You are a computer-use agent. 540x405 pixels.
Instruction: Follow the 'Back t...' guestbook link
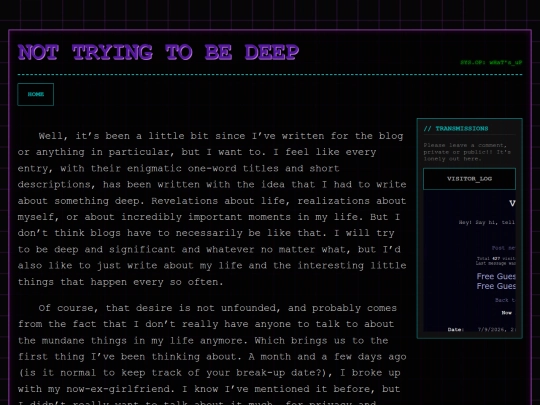coord(505,300)
